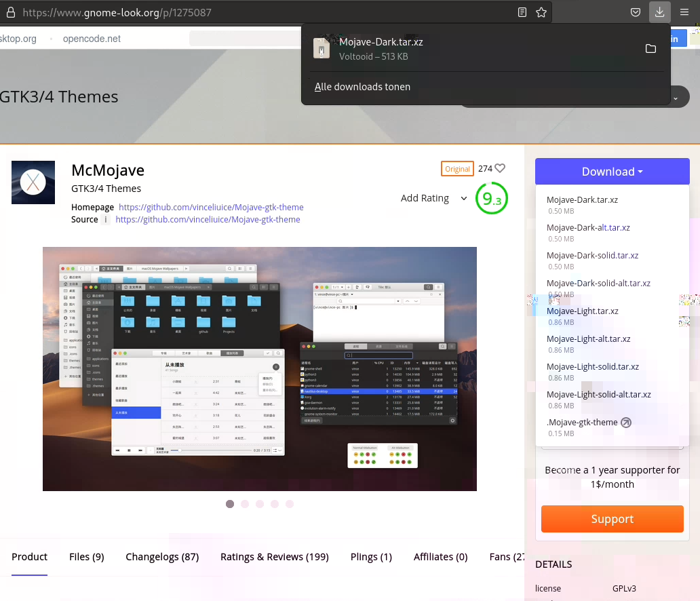700x601 pixels.
Task: Open the Source GitHub repository link
Action: [208, 219]
